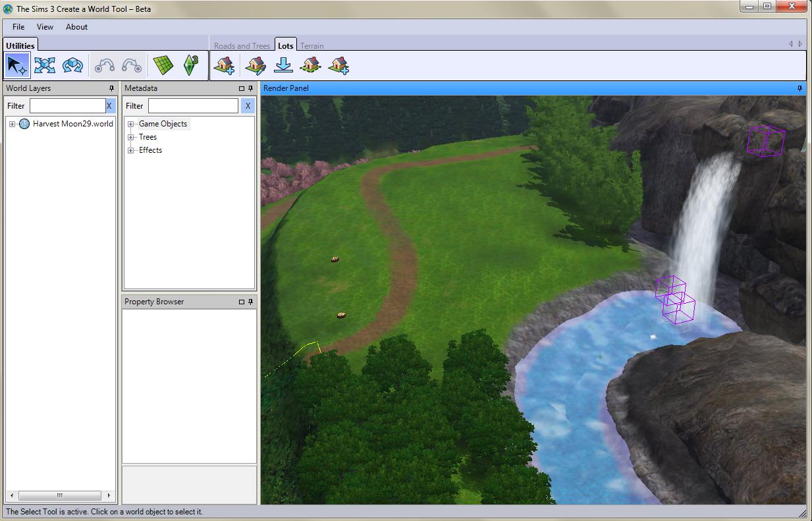Focus the World Layers filter input
The width and height of the screenshot is (812, 521).
point(67,105)
